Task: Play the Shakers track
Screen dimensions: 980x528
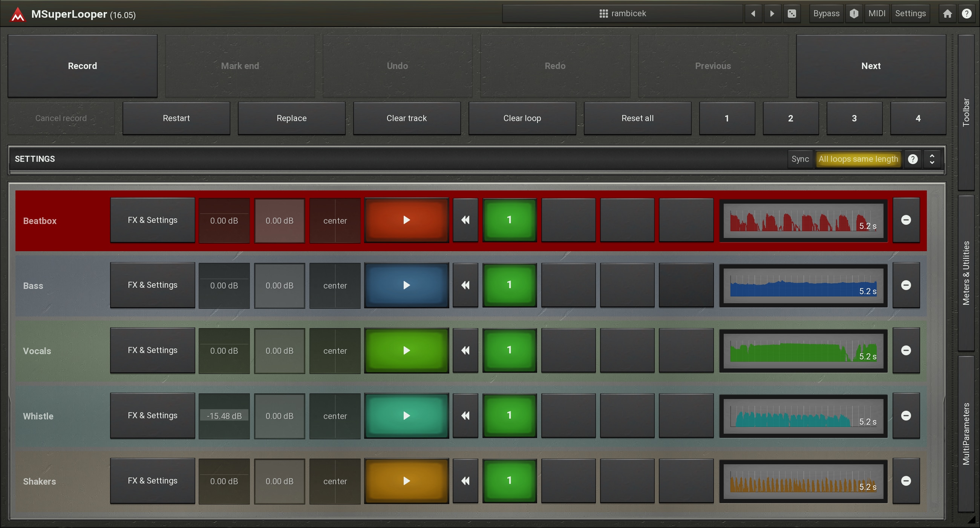Action: (x=406, y=481)
